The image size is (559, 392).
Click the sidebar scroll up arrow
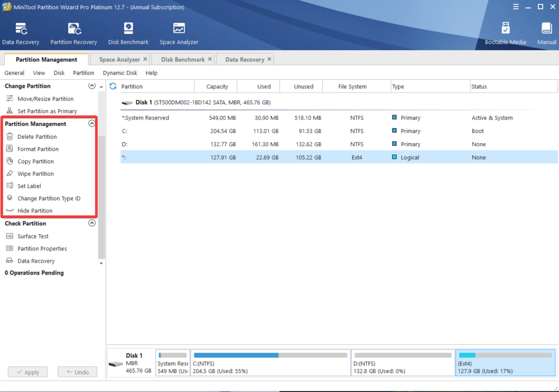(x=102, y=87)
